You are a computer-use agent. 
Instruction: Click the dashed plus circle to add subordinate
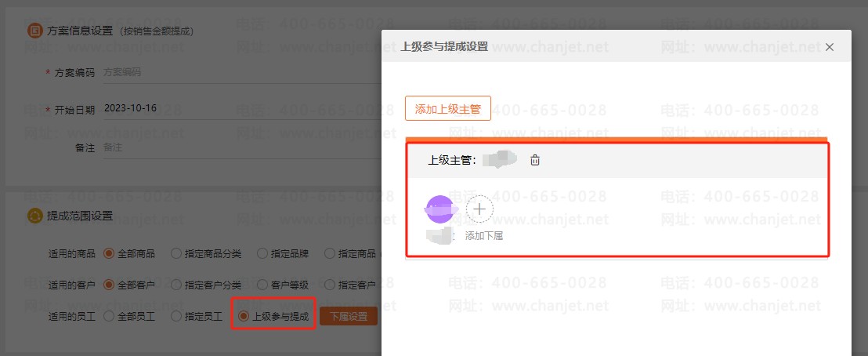(479, 209)
